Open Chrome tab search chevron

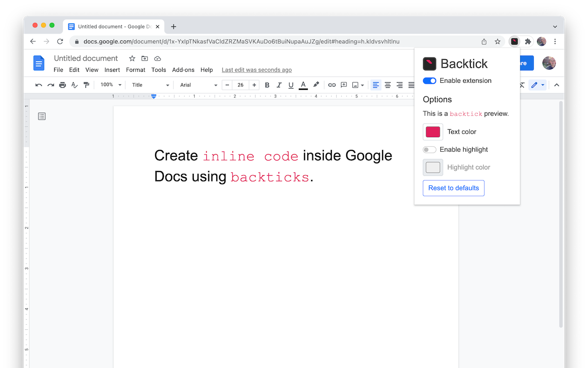(555, 27)
